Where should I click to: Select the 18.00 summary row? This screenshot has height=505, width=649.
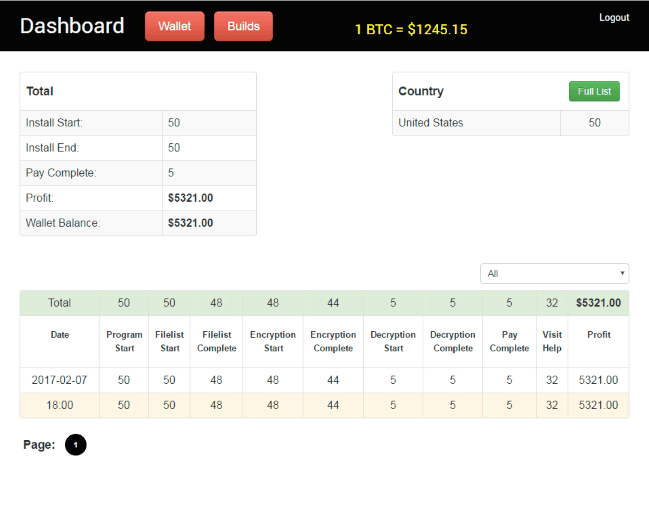pyautogui.click(x=60, y=405)
